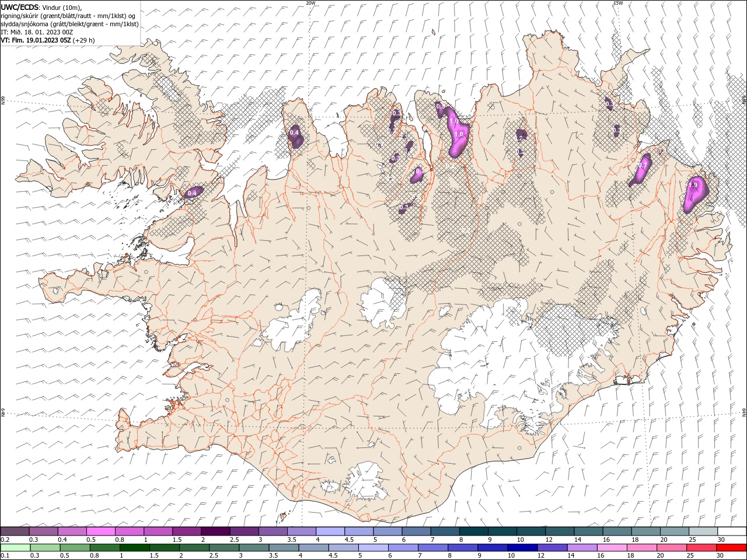Click the 1.9 snowfall value in the east
Screen dimensions: 747x560
(693, 185)
